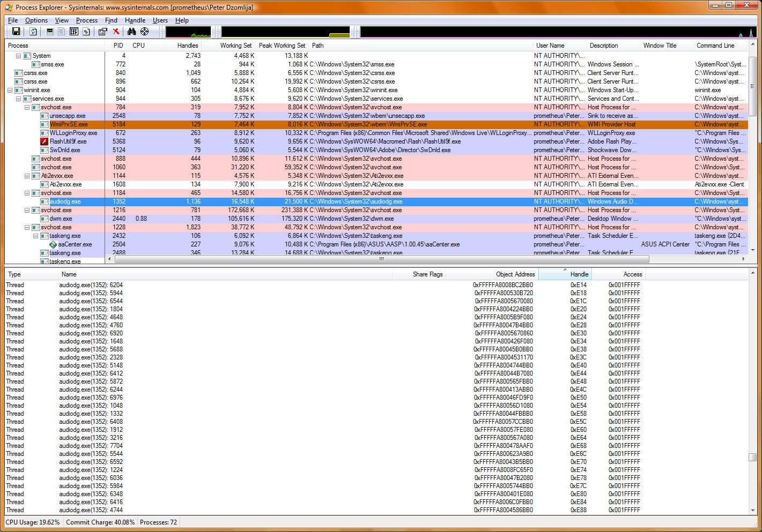Toggle lower pane display toolbar icon
The height and width of the screenshot is (532, 762).
click(74, 32)
